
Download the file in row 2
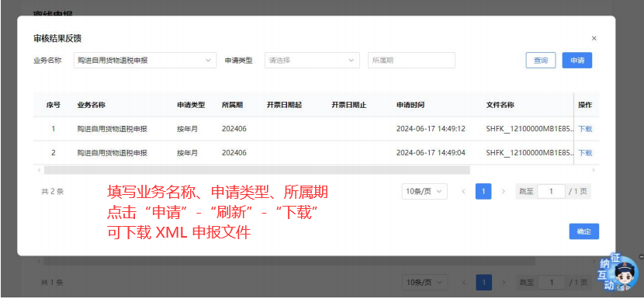pyautogui.click(x=585, y=153)
